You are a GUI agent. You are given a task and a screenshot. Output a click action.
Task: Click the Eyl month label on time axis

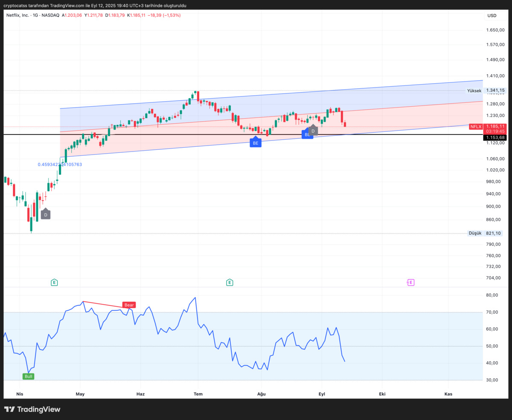pos(322,394)
